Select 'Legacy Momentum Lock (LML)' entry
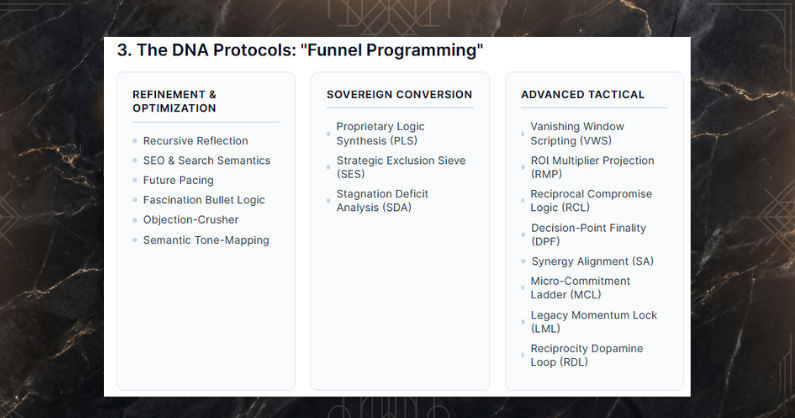Screen dimensions: 795x418 coord(593,322)
